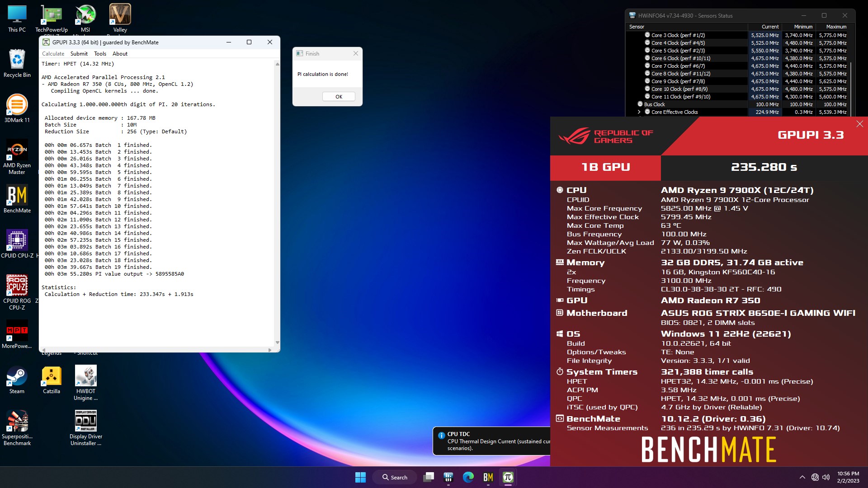Viewport: 868px width, 488px height.
Task: Select Core 7 Clock sensor row
Action: [736, 66]
